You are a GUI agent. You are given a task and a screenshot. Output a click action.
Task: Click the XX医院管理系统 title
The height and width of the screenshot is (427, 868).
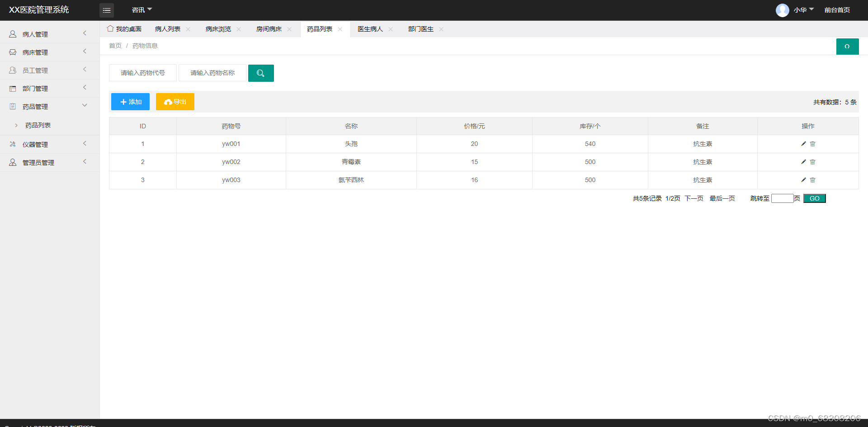click(39, 10)
